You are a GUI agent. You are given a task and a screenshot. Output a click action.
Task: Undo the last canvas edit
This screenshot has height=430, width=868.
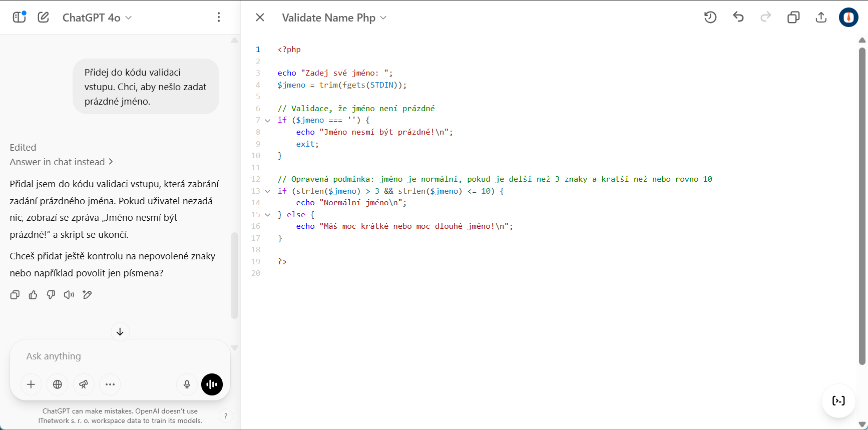tap(738, 18)
